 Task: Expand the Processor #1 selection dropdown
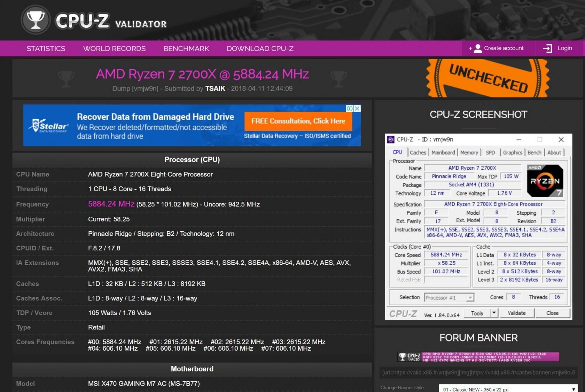pyautogui.click(x=470, y=297)
